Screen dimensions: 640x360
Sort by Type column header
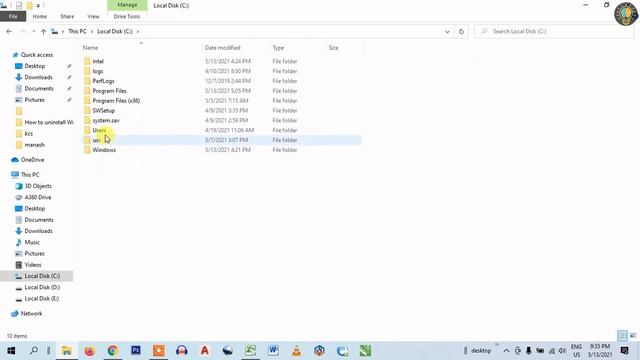tap(278, 48)
